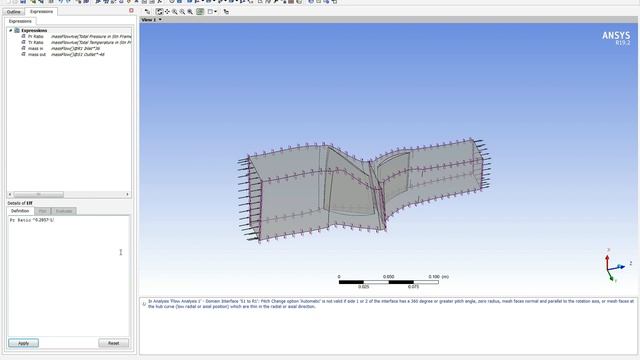This screenshot has height=360, width=640.
Task: Click the first magnifier zoom icon
Action: coord(175,12)
